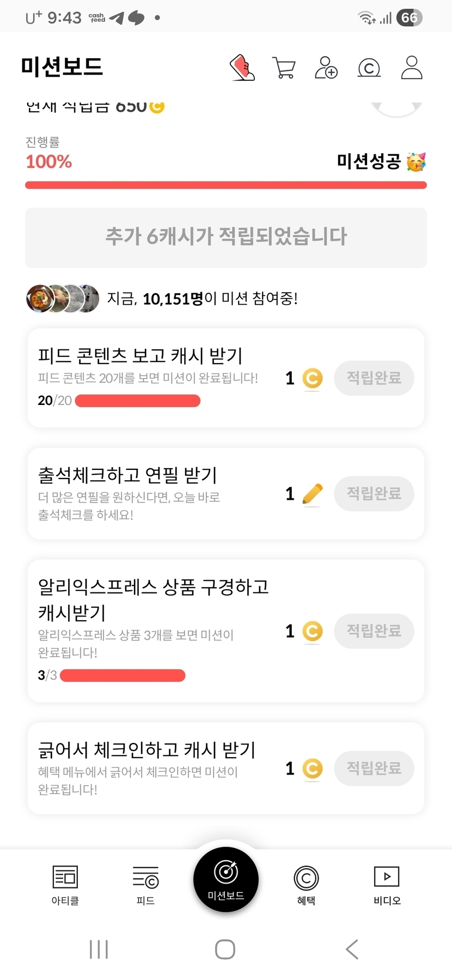Screen dimensions: 452x980
Task: Tap the pencil reward icon
Action: tap(312, 494)
